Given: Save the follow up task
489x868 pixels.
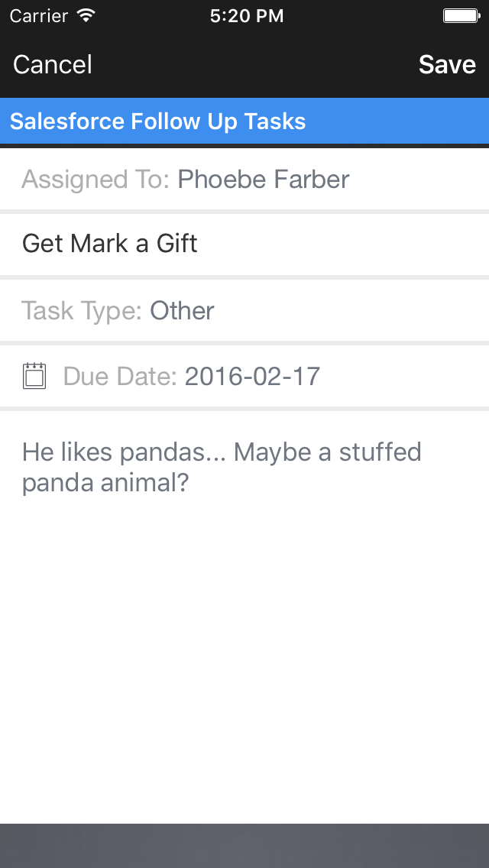Looking at the screenshot, I should point(447,65).
